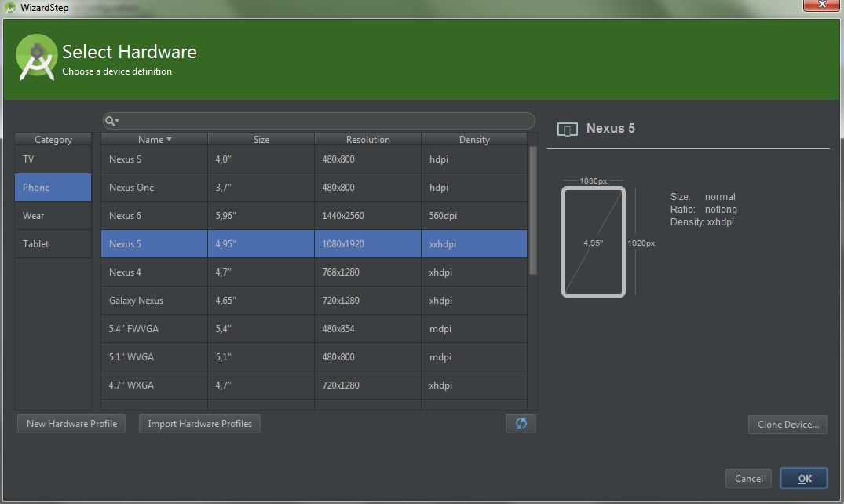Open Import Hardware Profiles

pyautogui.click(x=199, y=424)
